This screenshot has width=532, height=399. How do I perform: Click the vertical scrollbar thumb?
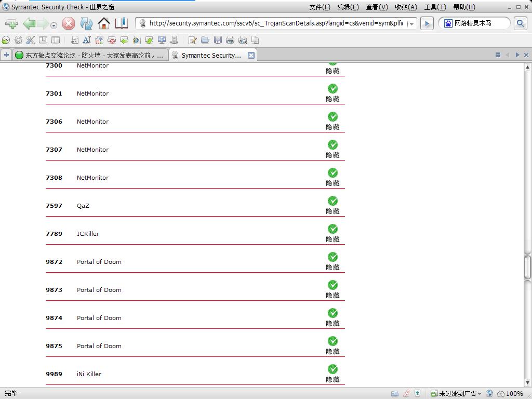coord(527,267)
